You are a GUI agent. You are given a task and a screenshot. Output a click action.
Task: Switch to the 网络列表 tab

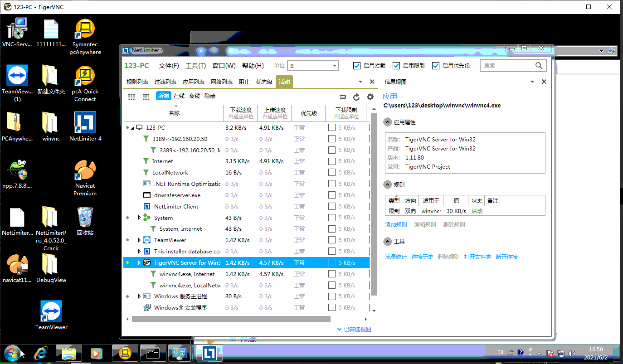point(222,82)
